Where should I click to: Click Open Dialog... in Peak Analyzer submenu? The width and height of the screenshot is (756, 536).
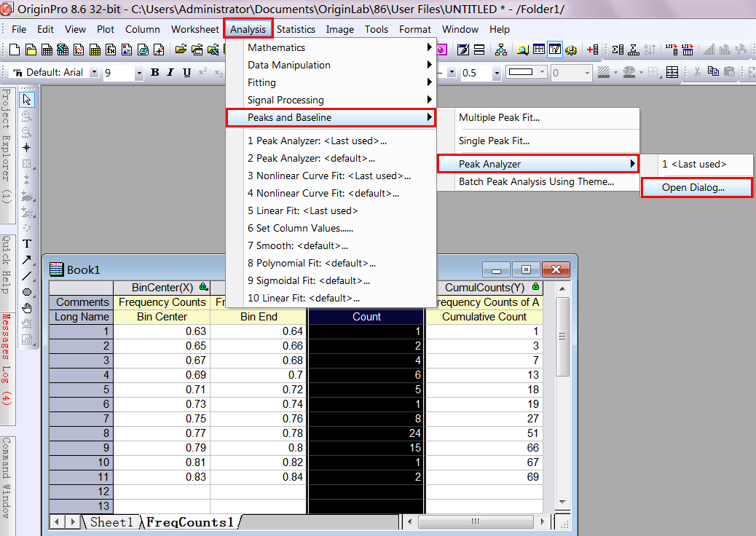(696, 187)
